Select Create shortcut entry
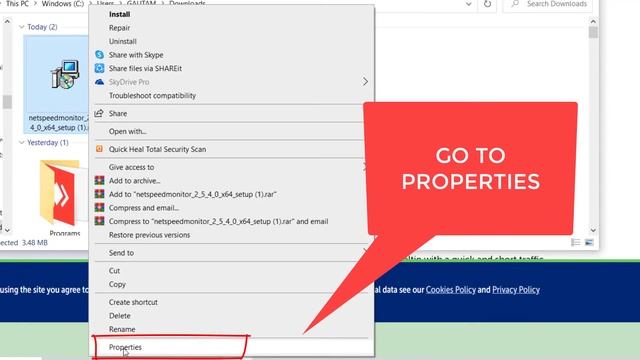 (x=133, y=302)
